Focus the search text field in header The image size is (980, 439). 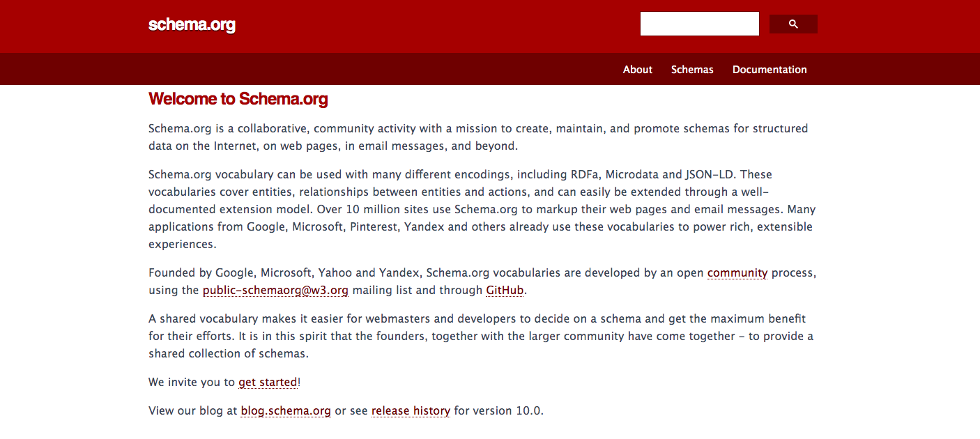pyautogui.click(x=699, y=24)
